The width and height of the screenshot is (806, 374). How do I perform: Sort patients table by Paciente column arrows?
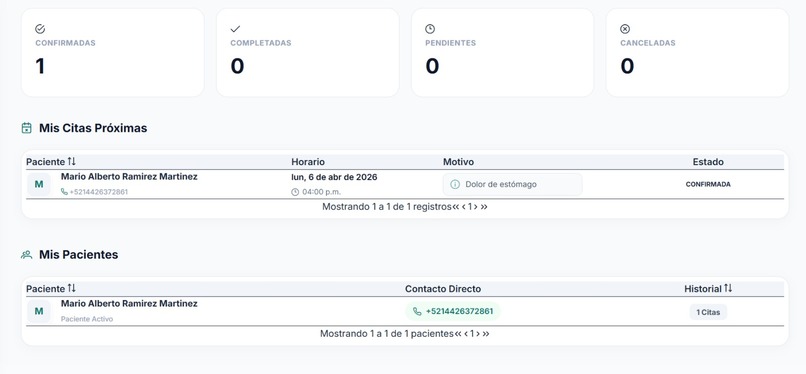tap(71, 288)
